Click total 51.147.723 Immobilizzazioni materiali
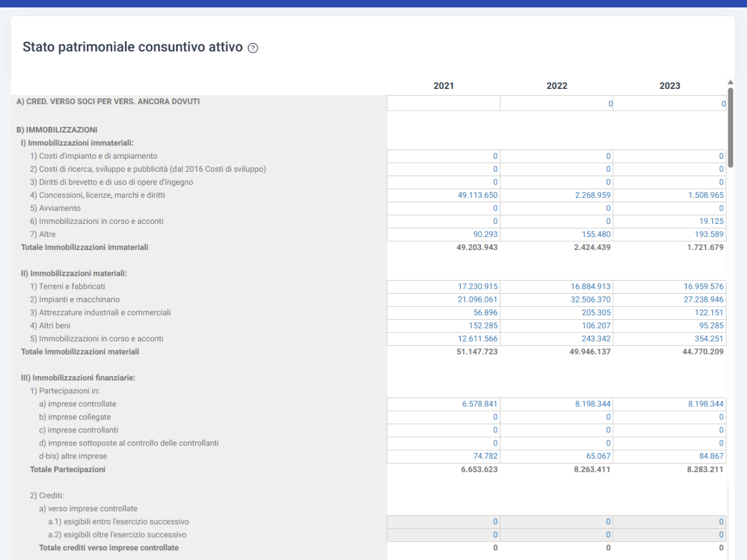 pos(477,352)
